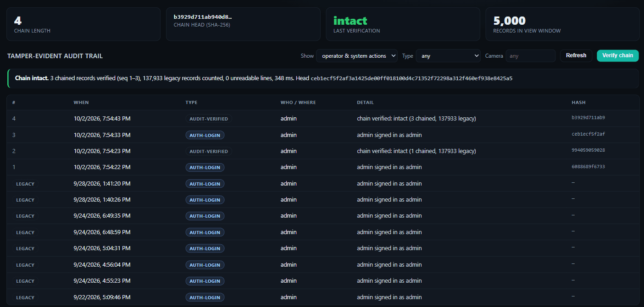
Task: Focus the Camera filter input field
Action: (x=531, y=56)
